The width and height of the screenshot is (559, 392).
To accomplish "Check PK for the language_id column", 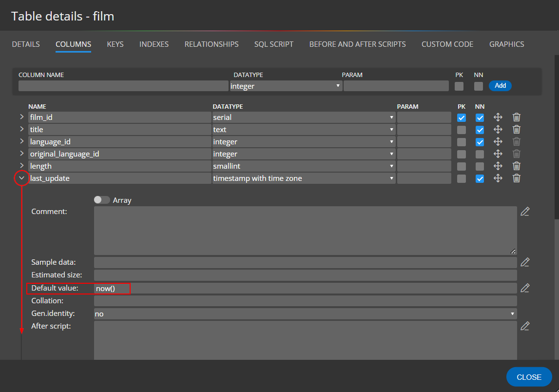I will coord(461,141).
